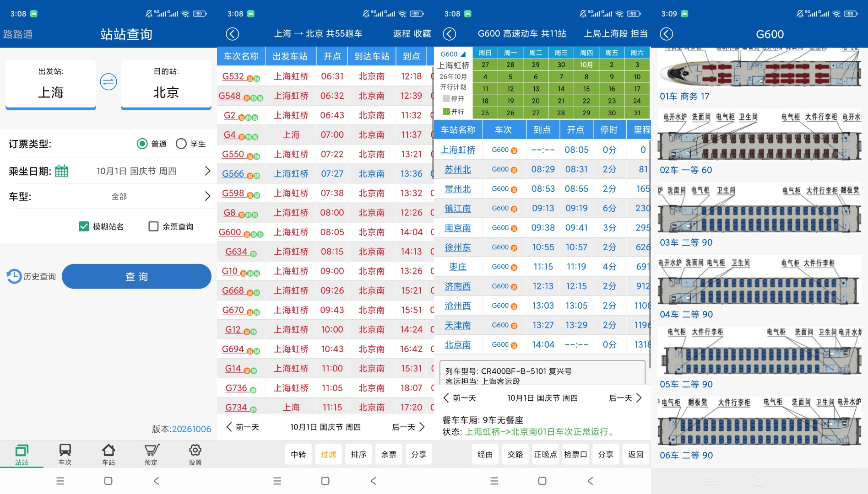
Task: Tap the 余票 remaining tickets button
Action: (389, 454)
